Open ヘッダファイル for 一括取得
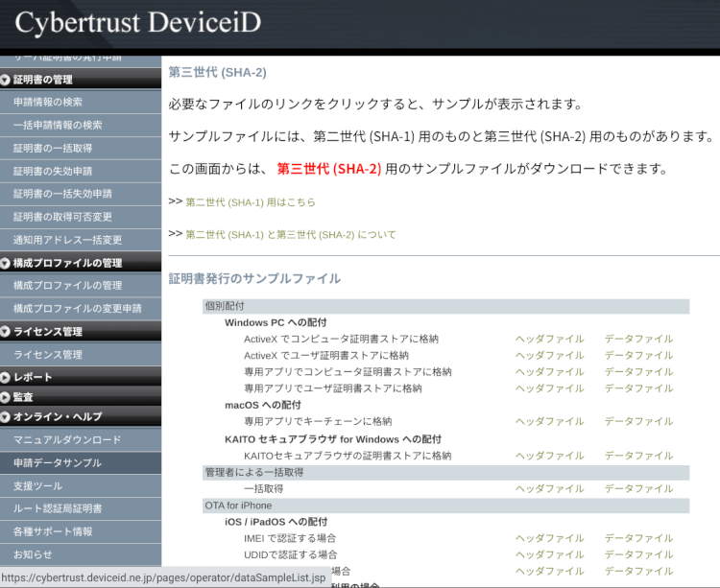This screenshot has width=720, height=588. (550, 489)
